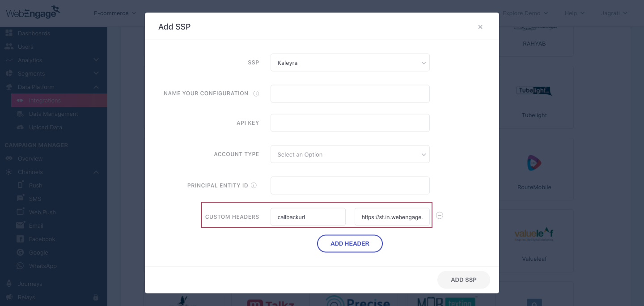Screen dimensions: 644x306
Task: Expand the Segments section chevron
Action: coord(96,73)
